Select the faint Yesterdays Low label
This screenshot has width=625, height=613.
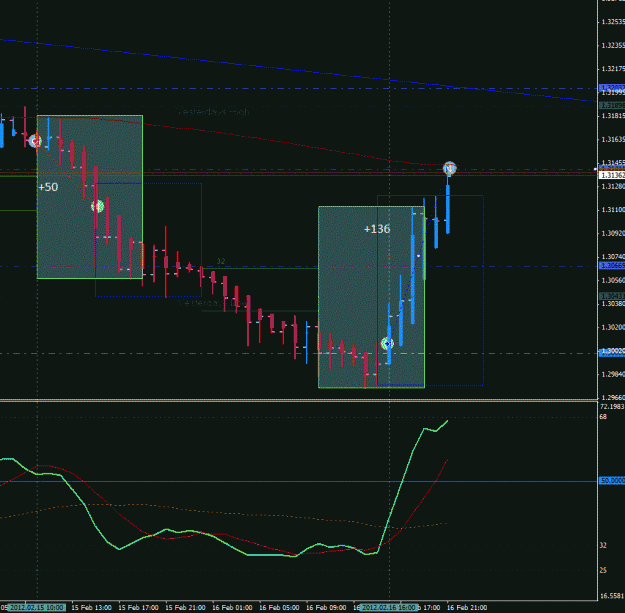point(212,303)
